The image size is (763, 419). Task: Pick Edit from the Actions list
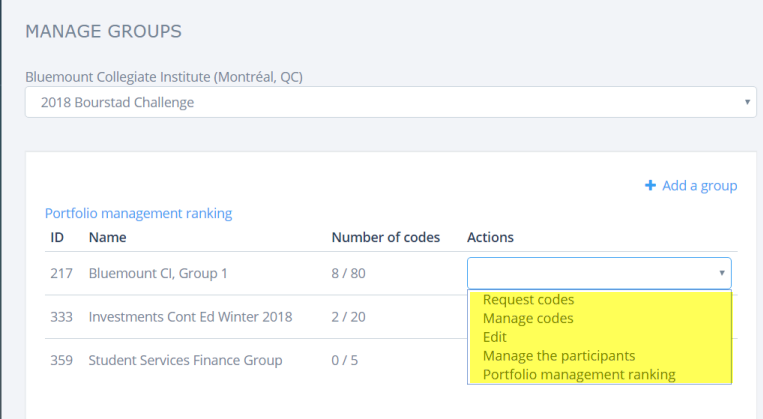(494, 337)
